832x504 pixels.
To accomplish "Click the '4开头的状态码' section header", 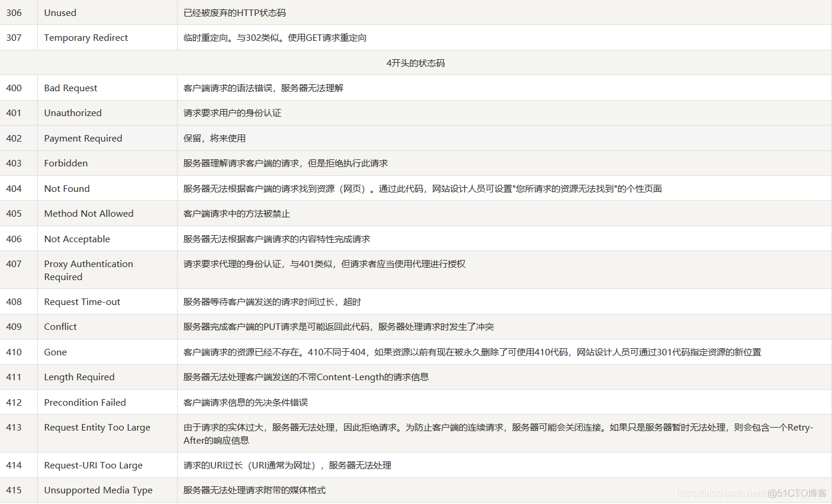I will tap(416, 63).
